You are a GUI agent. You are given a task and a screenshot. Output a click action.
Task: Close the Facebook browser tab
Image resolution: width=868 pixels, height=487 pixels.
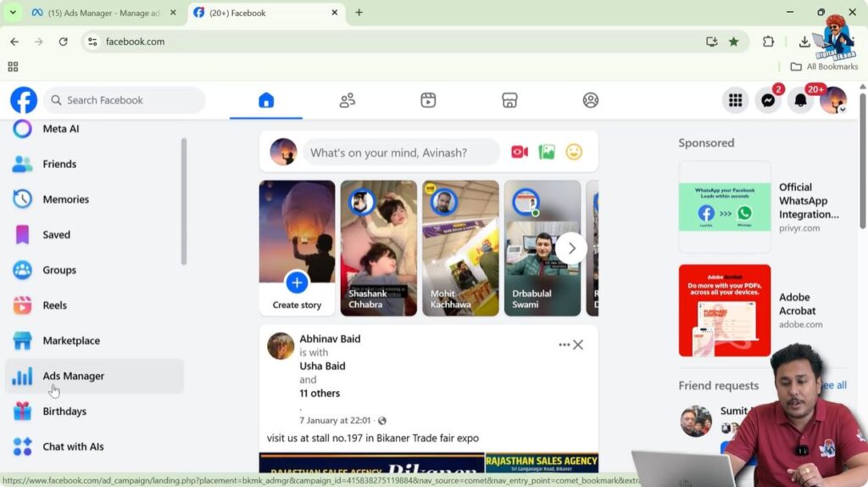tap(334, 13)
